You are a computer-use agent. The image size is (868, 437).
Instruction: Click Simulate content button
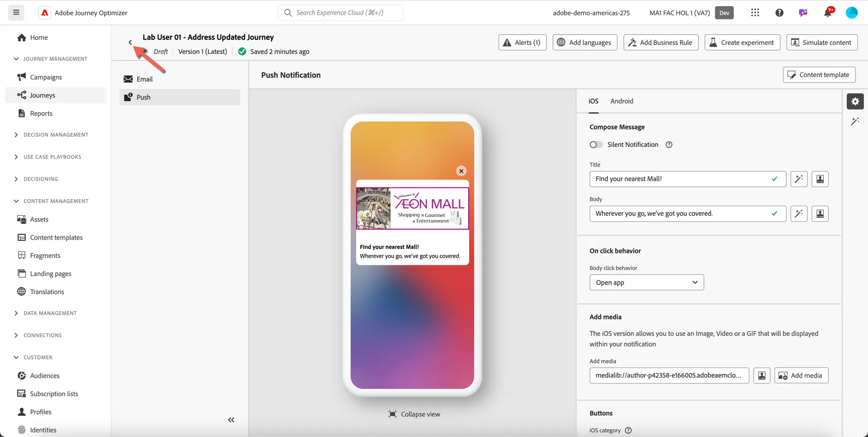[x=821, y=42]
